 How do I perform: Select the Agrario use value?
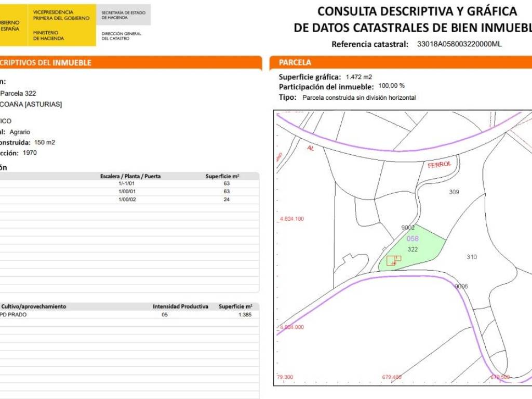click(x=20, y=132)
